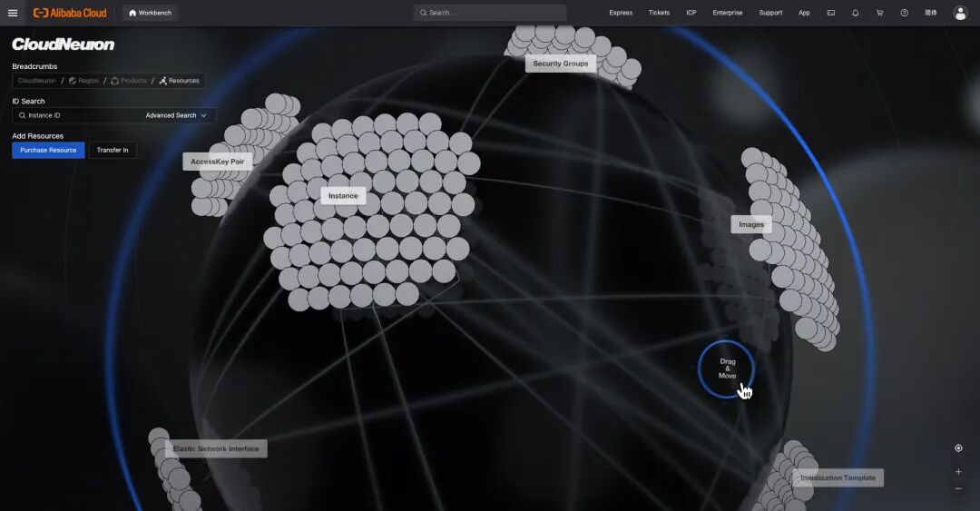Select the Elastic Network Interface label
This screenshot has width=980, height=511.
216,448
